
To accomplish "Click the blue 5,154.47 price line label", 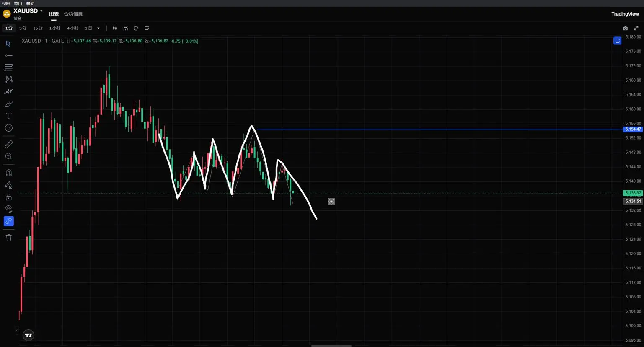I will pyautogui.click(x=633, y=129).
